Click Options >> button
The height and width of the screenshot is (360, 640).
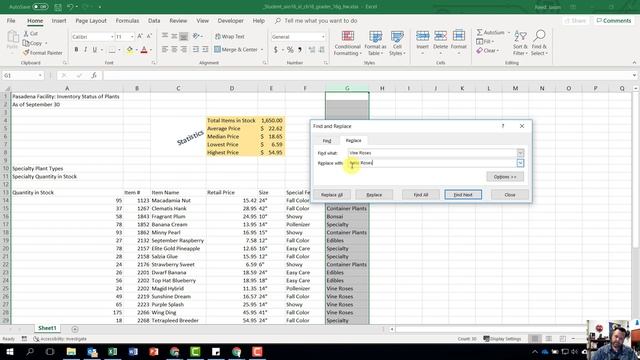click(505, 177)
